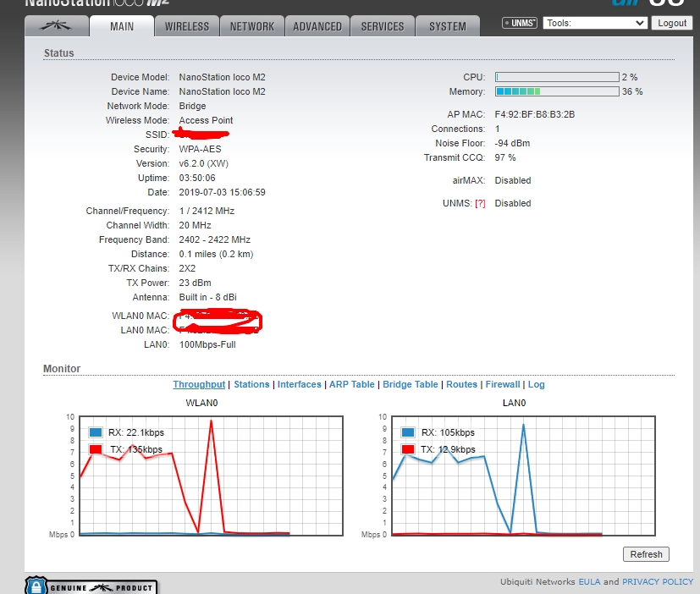Click the UNMS status badge
The image size is (700, 594).
(x=519, y=23)
